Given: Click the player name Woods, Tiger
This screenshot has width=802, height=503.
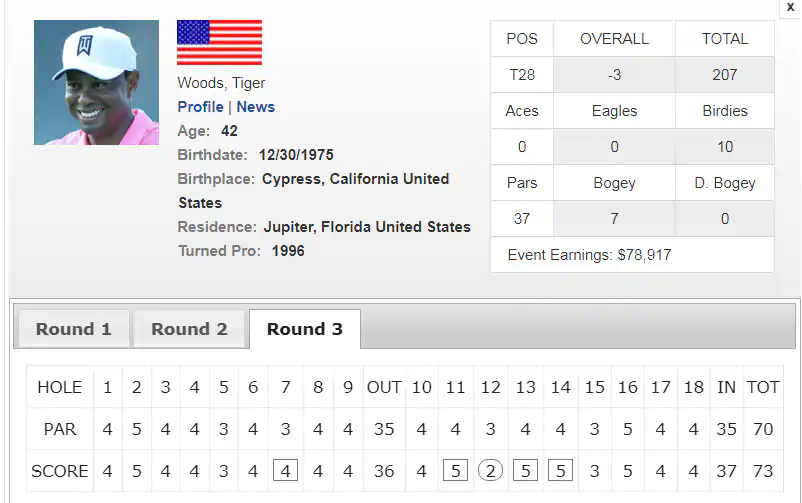Looking at the screenshot, I should pyautogui.click(x=221, y=83).
